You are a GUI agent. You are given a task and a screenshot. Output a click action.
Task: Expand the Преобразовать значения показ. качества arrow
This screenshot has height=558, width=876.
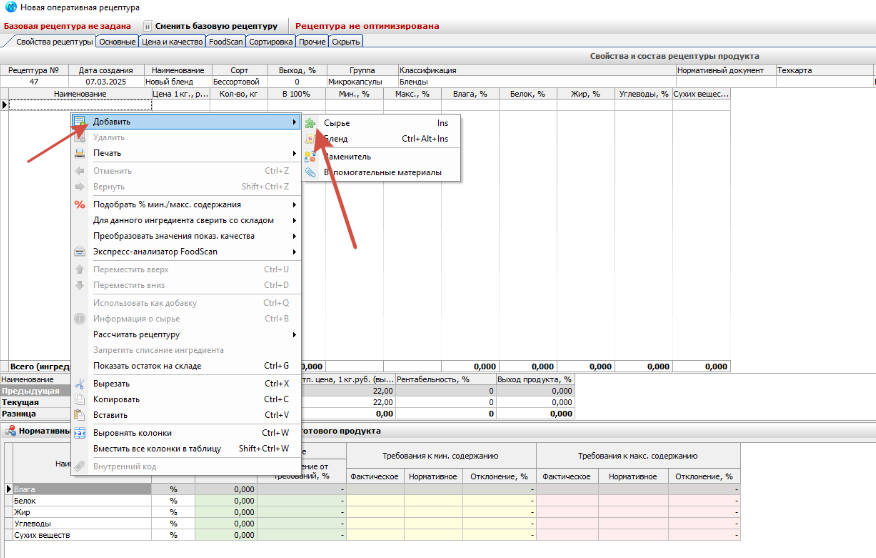tap(294, 236)
